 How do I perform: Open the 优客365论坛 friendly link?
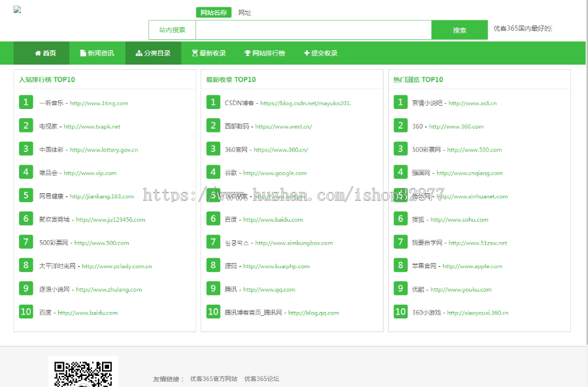pos(261,379)
